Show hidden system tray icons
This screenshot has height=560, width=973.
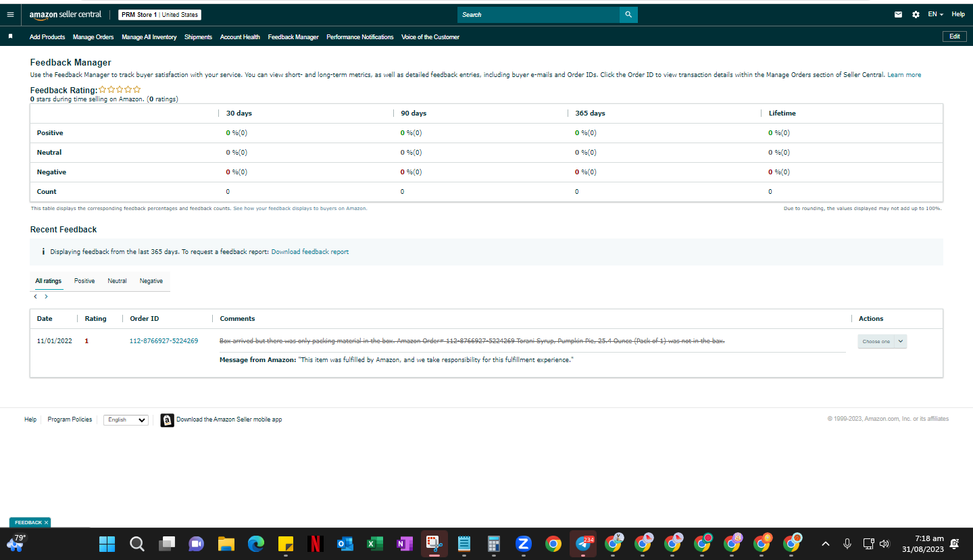click(825, 544)
